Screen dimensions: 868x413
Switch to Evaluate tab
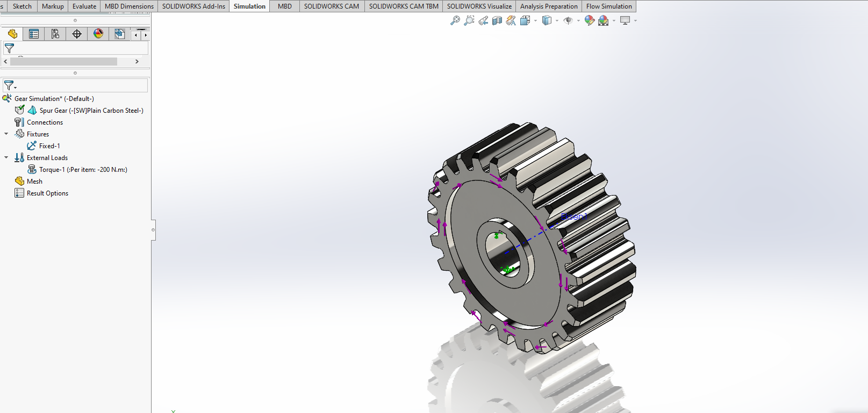[84, 6]
